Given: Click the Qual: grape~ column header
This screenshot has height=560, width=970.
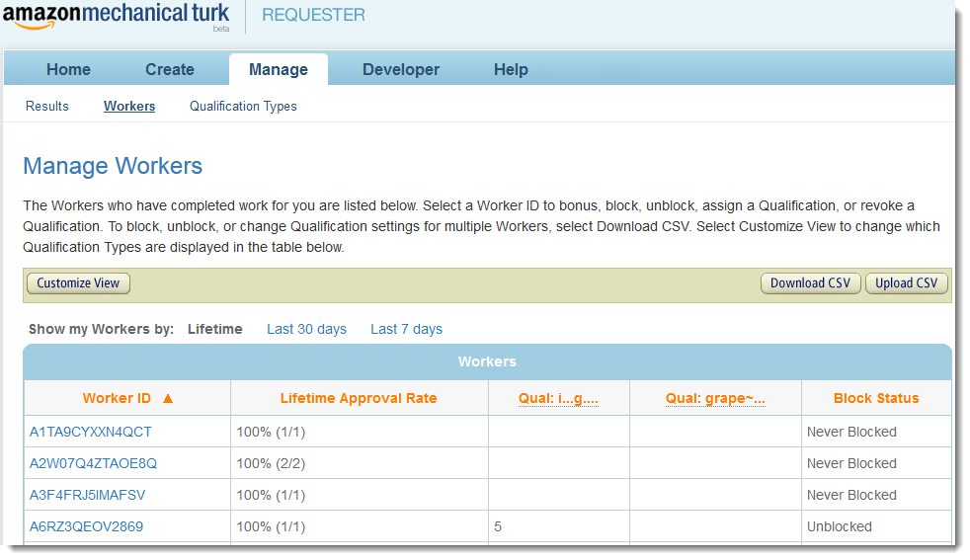Looking at the screenshot, I should coord(715,398).
